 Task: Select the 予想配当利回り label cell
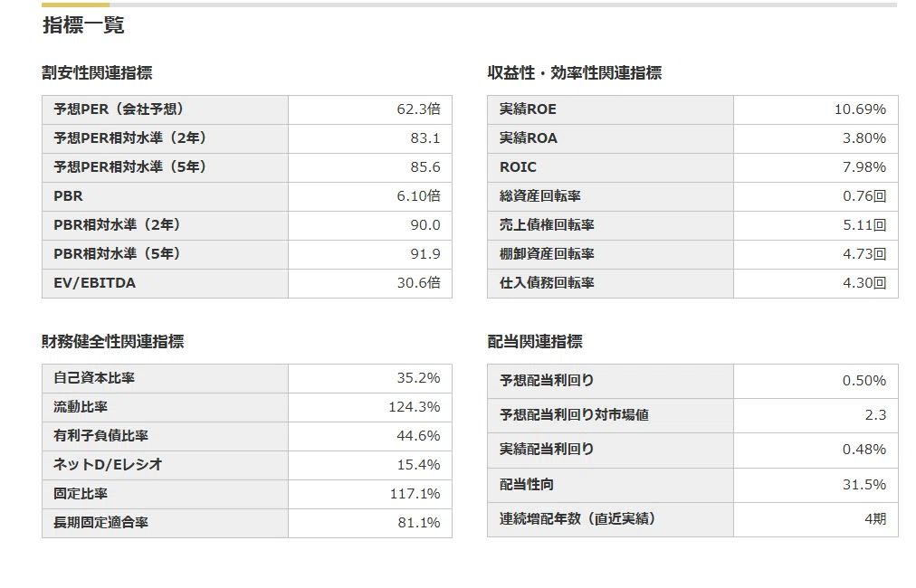point(610,381)
